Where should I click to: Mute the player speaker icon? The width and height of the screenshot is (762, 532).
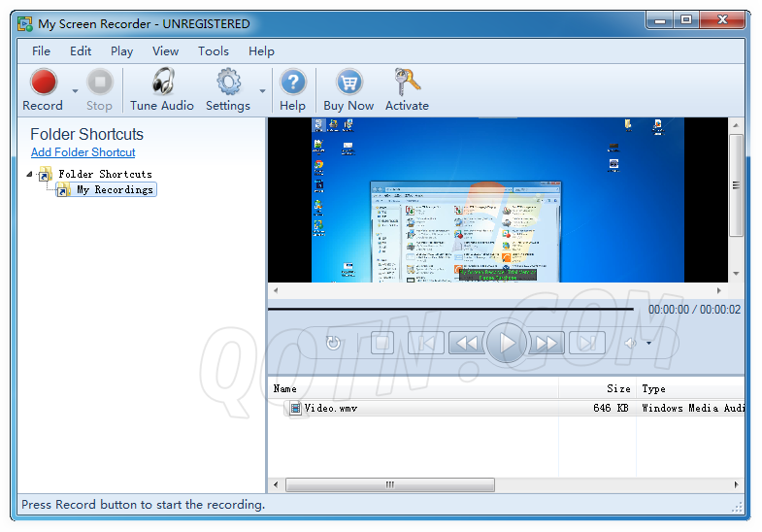[x=631, y=343]
